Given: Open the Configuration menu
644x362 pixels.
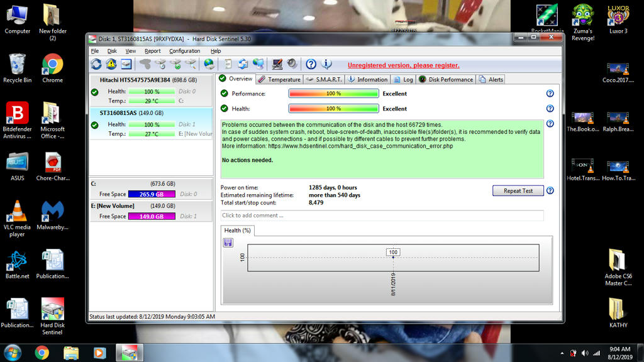Looking at the screenshot, I should [x=184, y=51].
